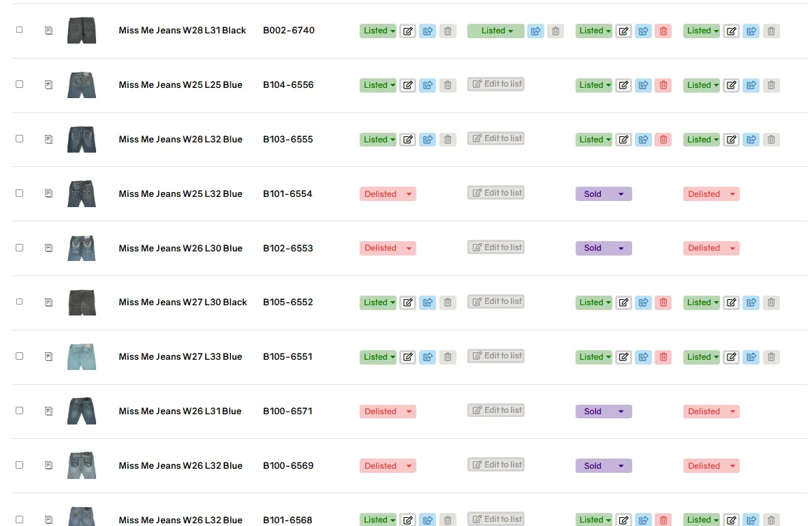The image size is (812, 526).
Task: Click red trash icon in B105-6551 row
Action: click(x=663, y=357)
